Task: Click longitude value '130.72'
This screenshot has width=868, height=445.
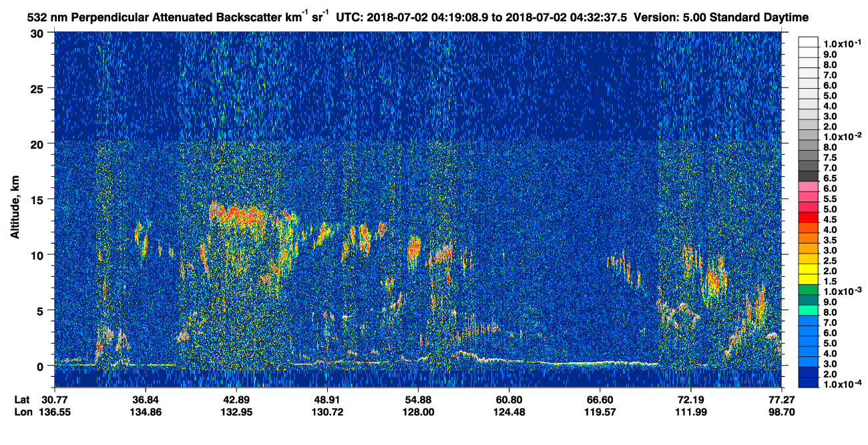Action: tap(327, 412)
